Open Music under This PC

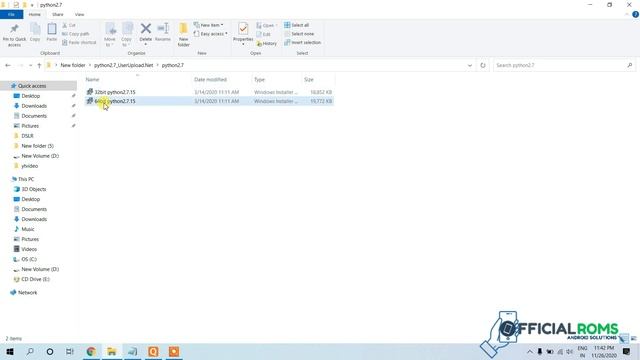click(x=28, y=229)
